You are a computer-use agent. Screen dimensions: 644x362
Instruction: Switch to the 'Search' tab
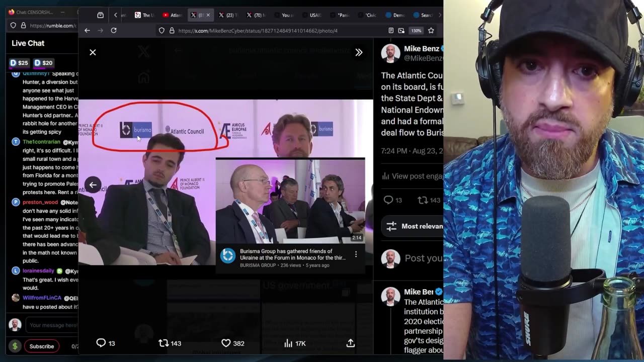point(423,15)
